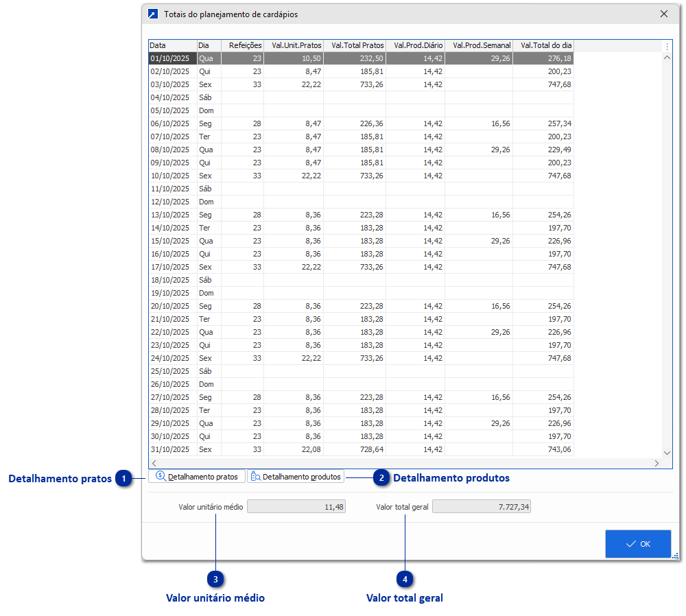Open Detalhamento produtos
This screenshot has height=616, width=686.
tap(296, 477)
